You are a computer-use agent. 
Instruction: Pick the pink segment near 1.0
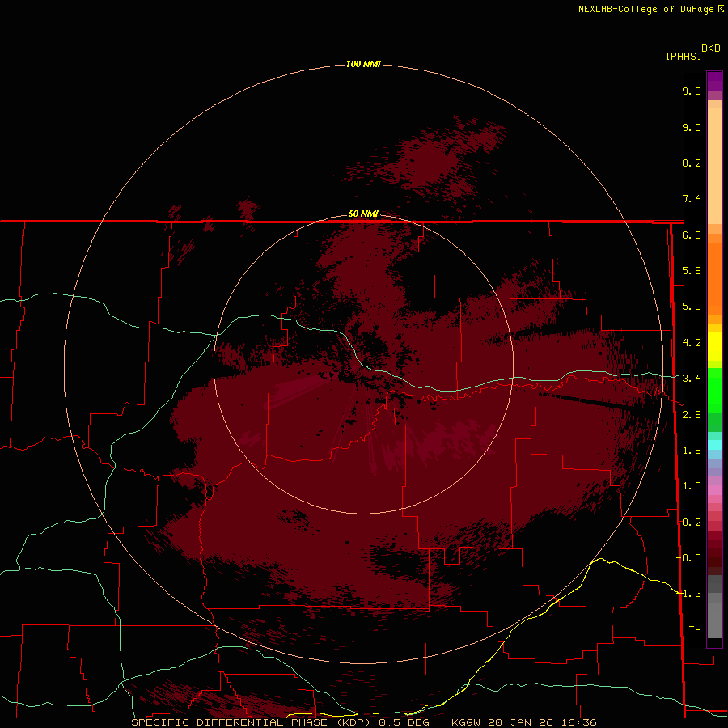(x=714, y=490)
